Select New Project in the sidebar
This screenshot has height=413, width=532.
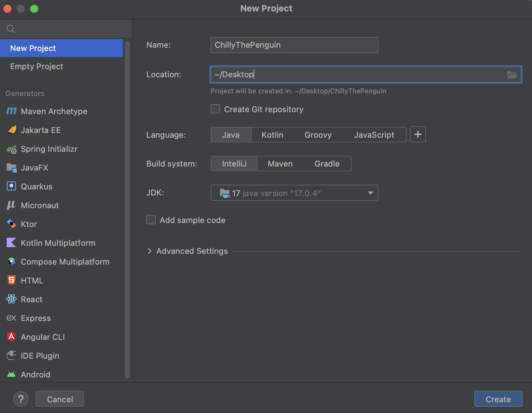coord(61,48)
